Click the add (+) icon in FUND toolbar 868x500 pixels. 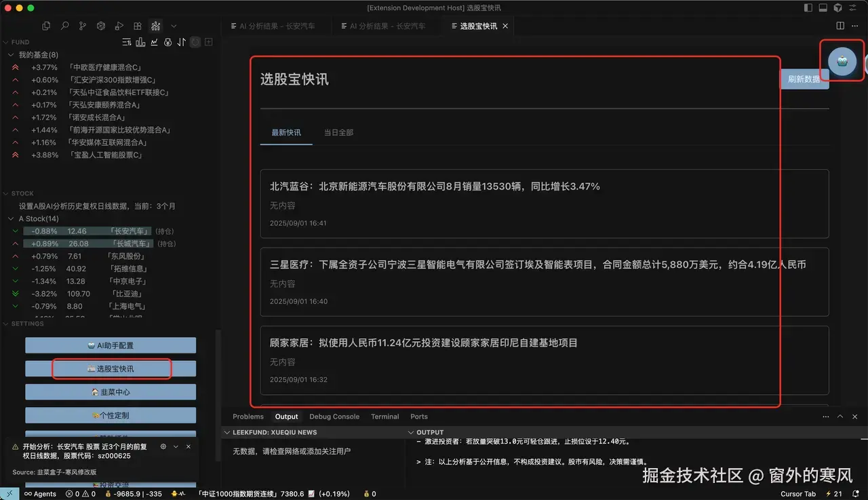point(208,42)
